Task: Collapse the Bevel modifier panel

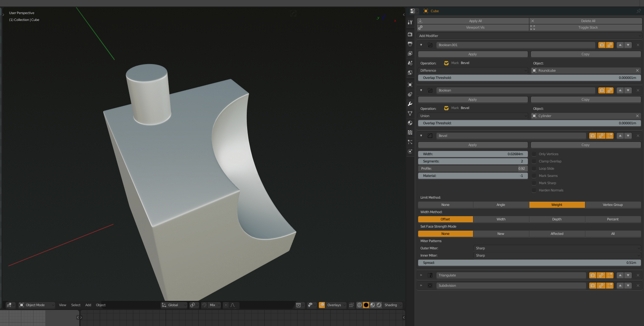Action: 421,136
